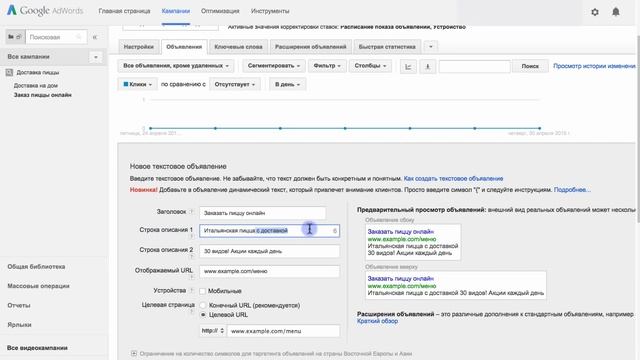Select Доставка на дом ad group
Image resolution: width=640 pixels, height=360 pixels.
tap(36, 86)
